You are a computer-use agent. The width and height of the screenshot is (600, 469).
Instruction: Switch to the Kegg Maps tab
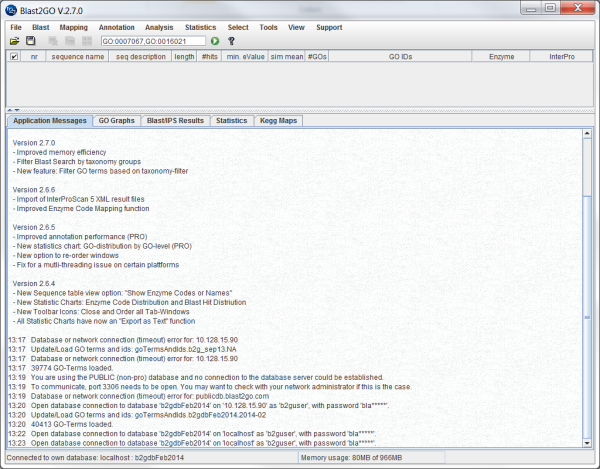pyautogui.click(x=279, y=121)
